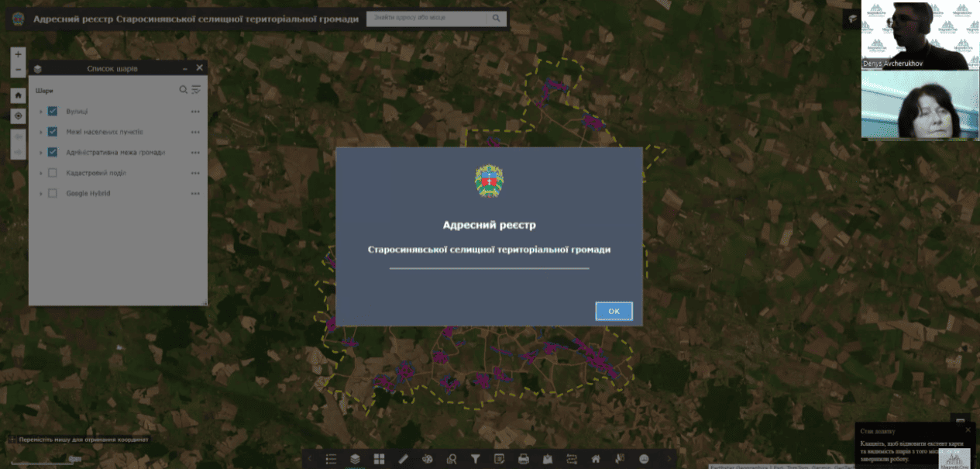Click the search magnifier button in header
The height and width of the screenshot is (469, 980).
(x=497, y=18)
